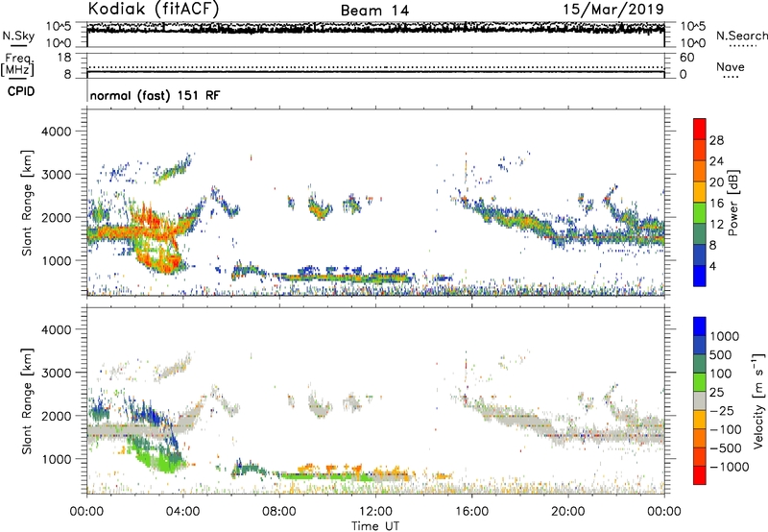Select the "N.Sky" legend label
Viewport: 768px width, 532px height.
click(18, 36)
